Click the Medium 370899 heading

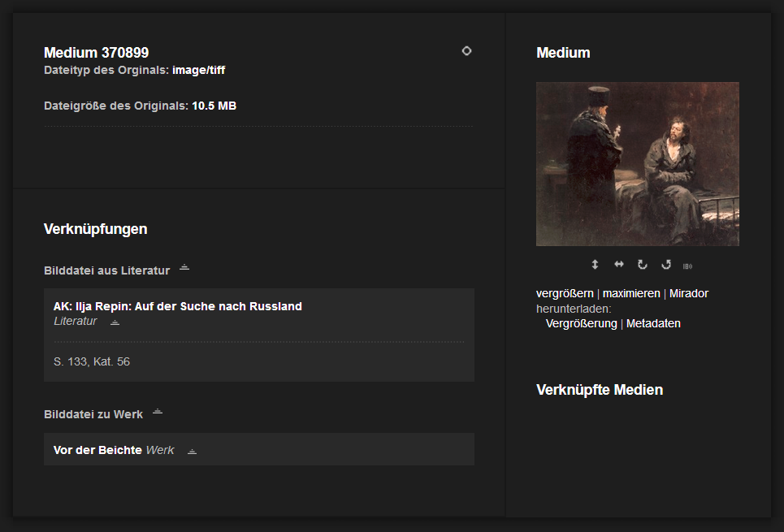point(96,53)
